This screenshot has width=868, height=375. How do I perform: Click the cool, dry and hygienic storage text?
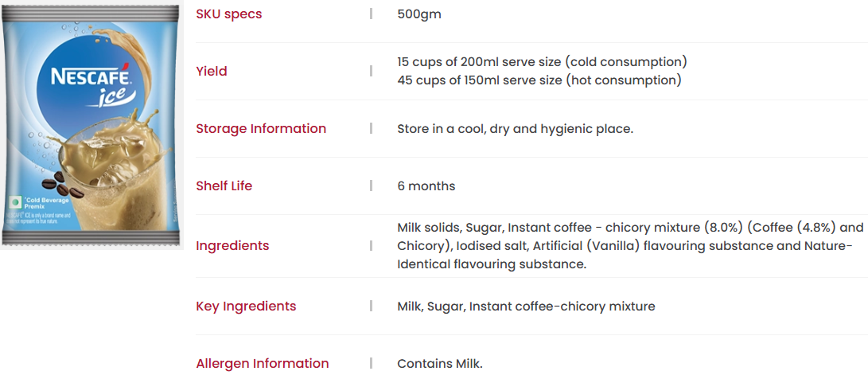(516, 129)
